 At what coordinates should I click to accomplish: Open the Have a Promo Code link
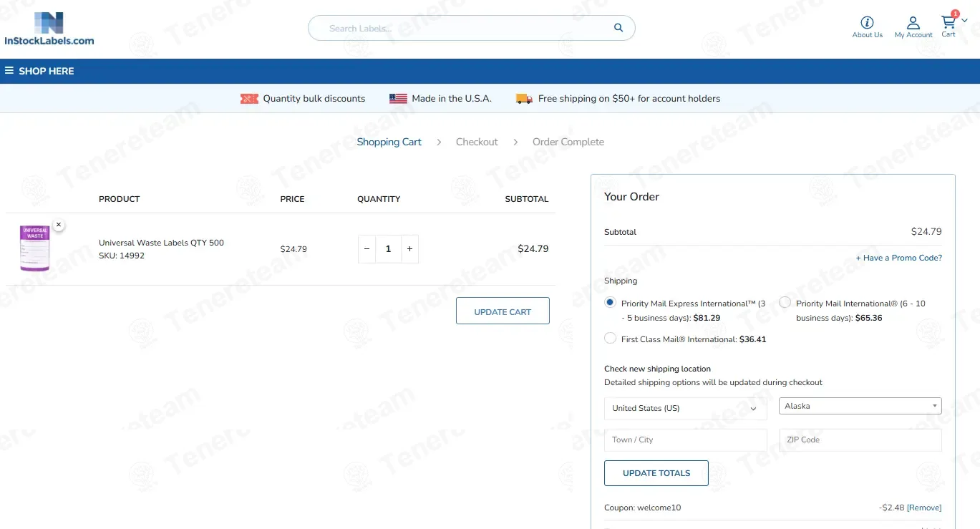click(x=899, y=258)
